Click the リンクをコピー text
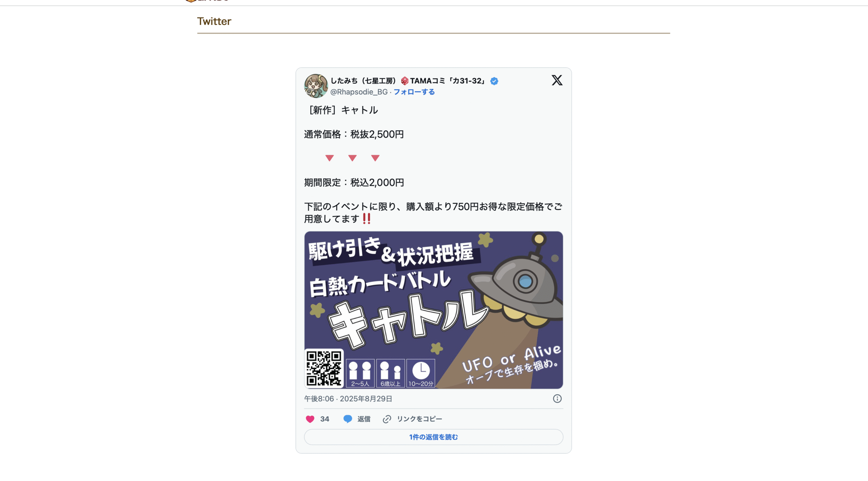The image size is (868, 481). click(x=419, y=419)
